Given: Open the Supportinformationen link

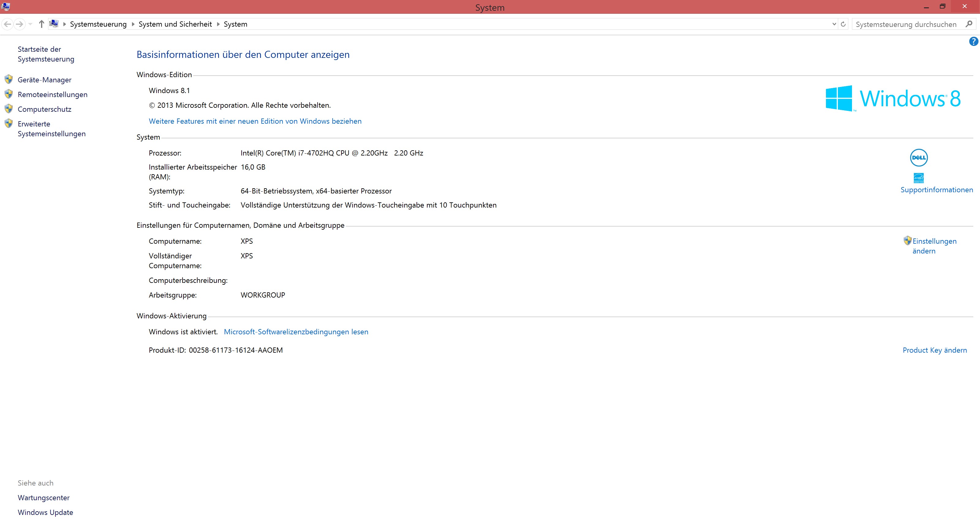Looking at the screenshot, I should click(936, 190).
